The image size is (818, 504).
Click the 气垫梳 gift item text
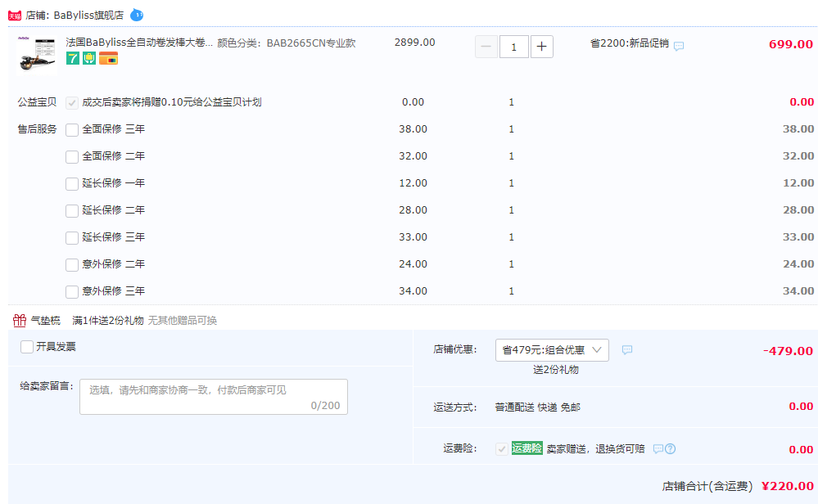45,320
